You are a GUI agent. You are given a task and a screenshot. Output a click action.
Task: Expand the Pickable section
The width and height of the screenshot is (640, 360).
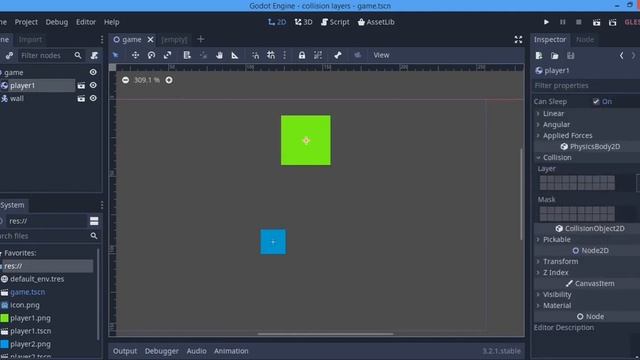coord(556,240)
